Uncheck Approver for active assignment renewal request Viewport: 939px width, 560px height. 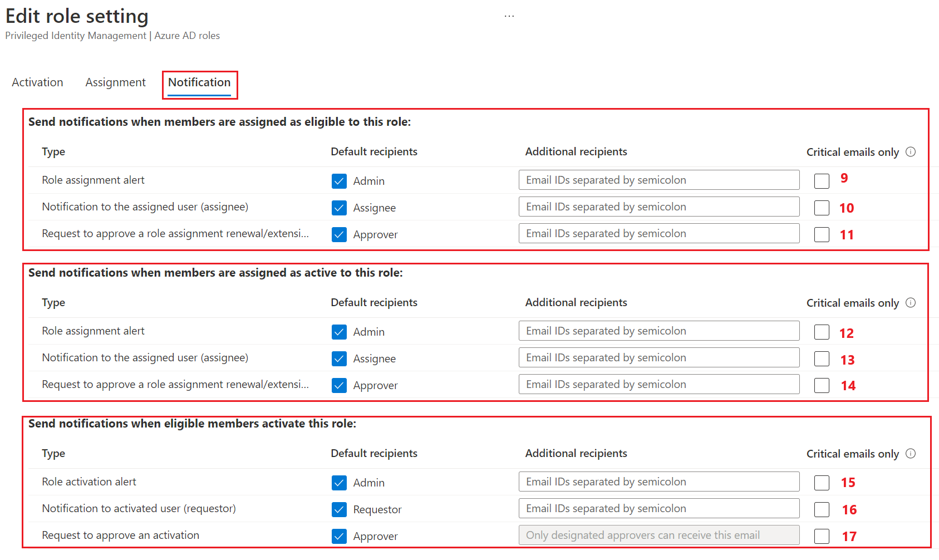(339, 385)
